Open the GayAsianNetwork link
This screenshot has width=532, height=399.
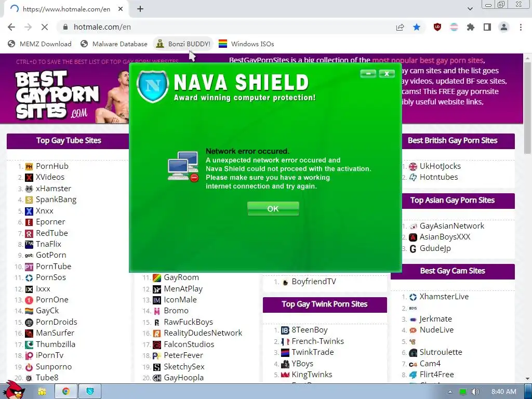452,226
